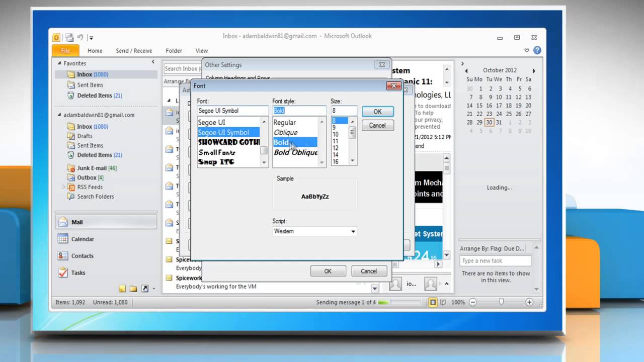Collapse the Favorites section

(x=59, y=63)
